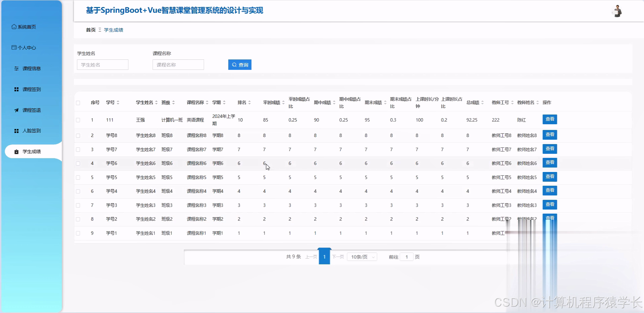Toggle the select-all checkbox in table header
644x313 pixels.
79,102
